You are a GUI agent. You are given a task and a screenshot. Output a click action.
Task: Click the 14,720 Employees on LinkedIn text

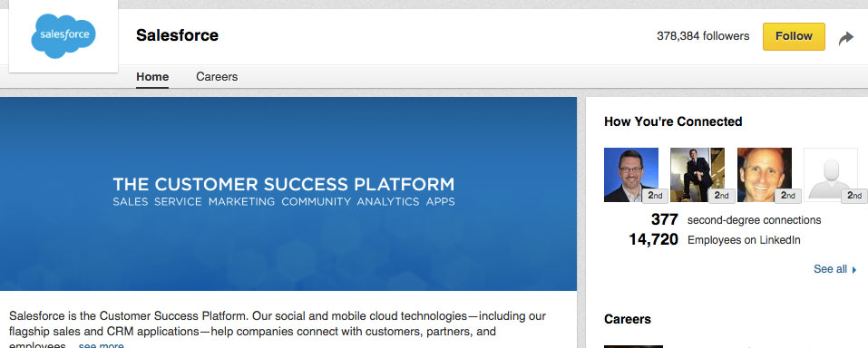point(714,239)
